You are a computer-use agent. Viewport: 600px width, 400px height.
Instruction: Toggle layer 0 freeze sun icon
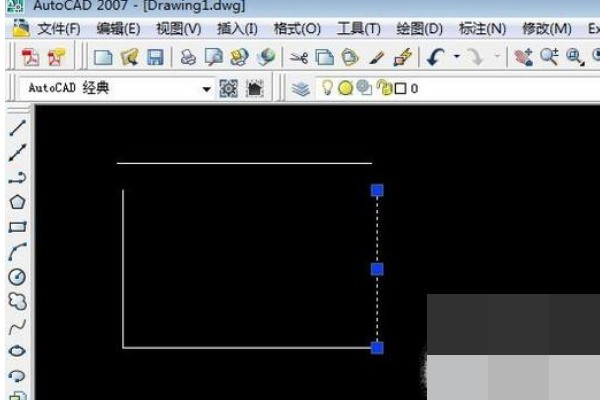(x=346, y=88)
